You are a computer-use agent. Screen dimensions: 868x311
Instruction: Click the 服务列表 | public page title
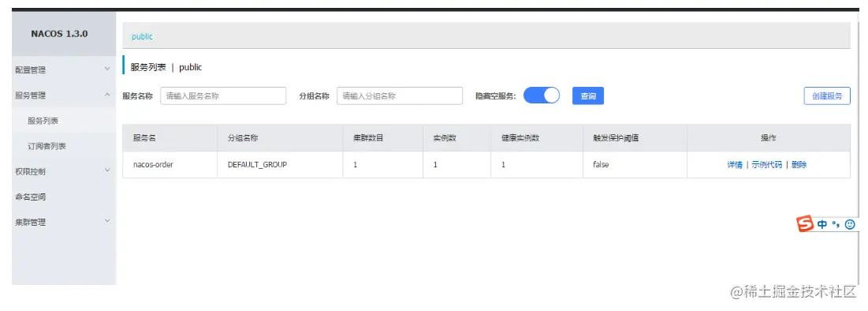tap(166, 67)
